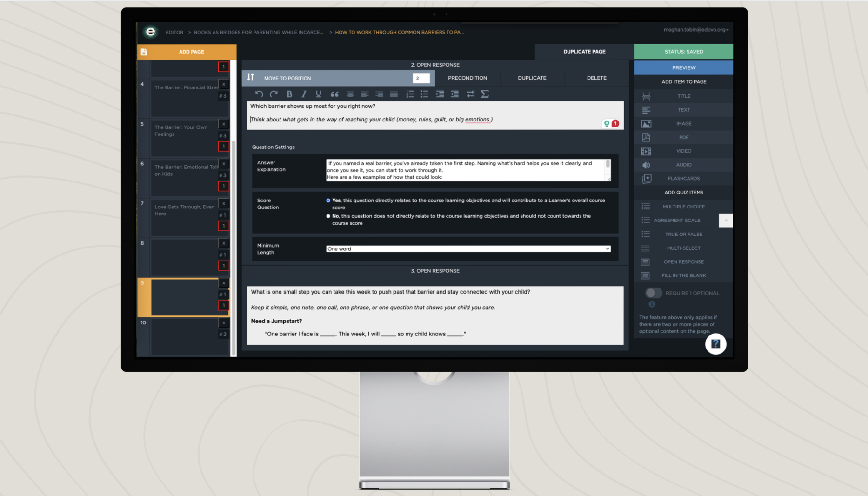Click the Undo arrow icon
This screenshot has height=496, width=868.
coord(259,94)
